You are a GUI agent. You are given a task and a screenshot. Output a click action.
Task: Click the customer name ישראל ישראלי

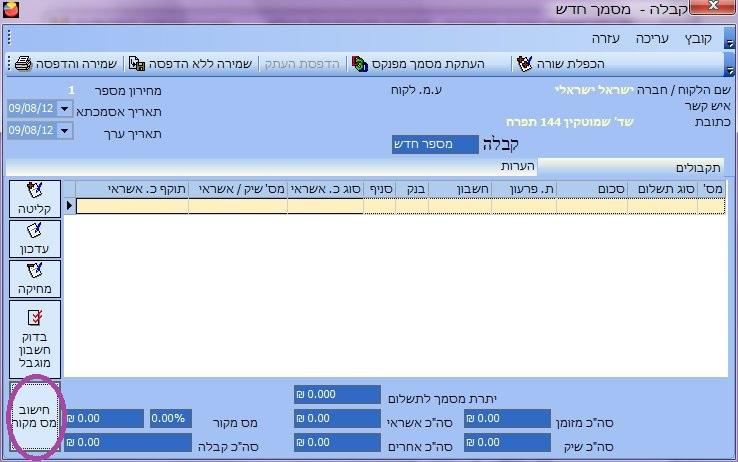coord(594,90)
